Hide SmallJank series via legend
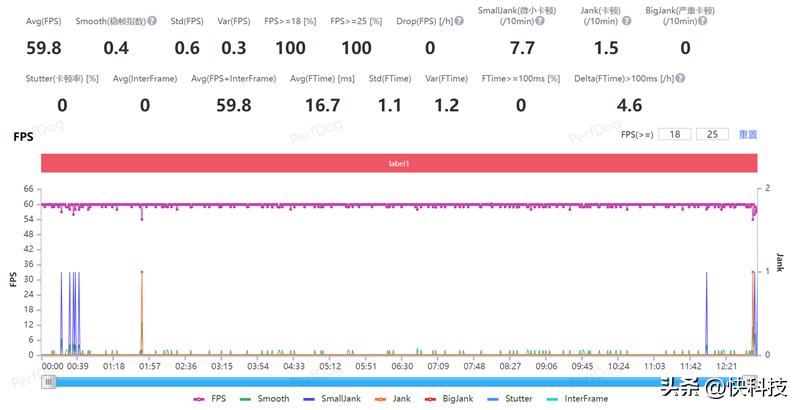Viewport: 800px width, 410px height. pyautogui.click(x=334, y=399)
